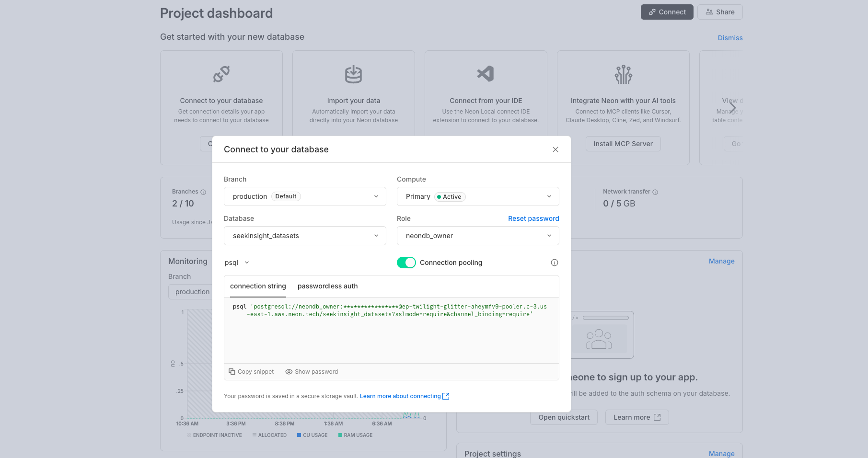Image resolution: width=868 pixels, height=458 pixels.
Task: Open the Role dropdown neondb_owner
Action: [x=478, y=236]
